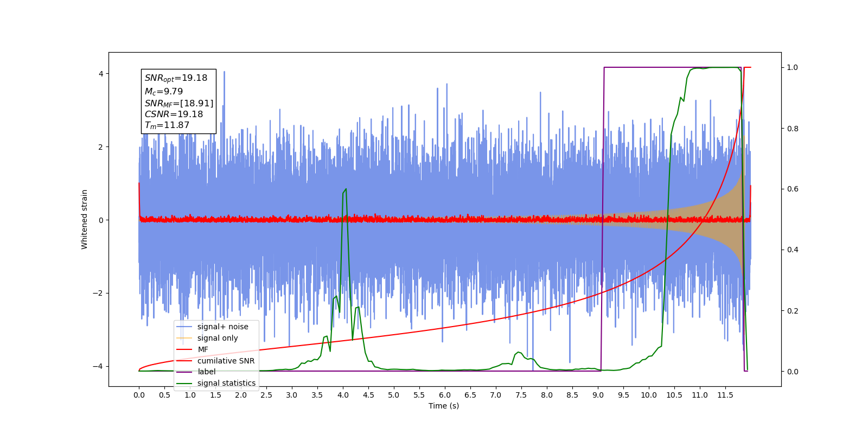Click the x-axis tick label 3.5

pos(317,395)
